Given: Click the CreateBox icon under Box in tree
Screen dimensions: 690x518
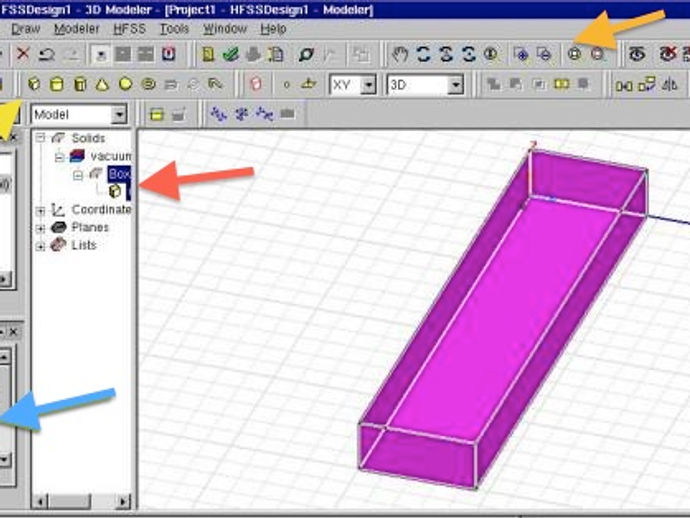Looking at the screenshot, I should [x=115, y=191].
